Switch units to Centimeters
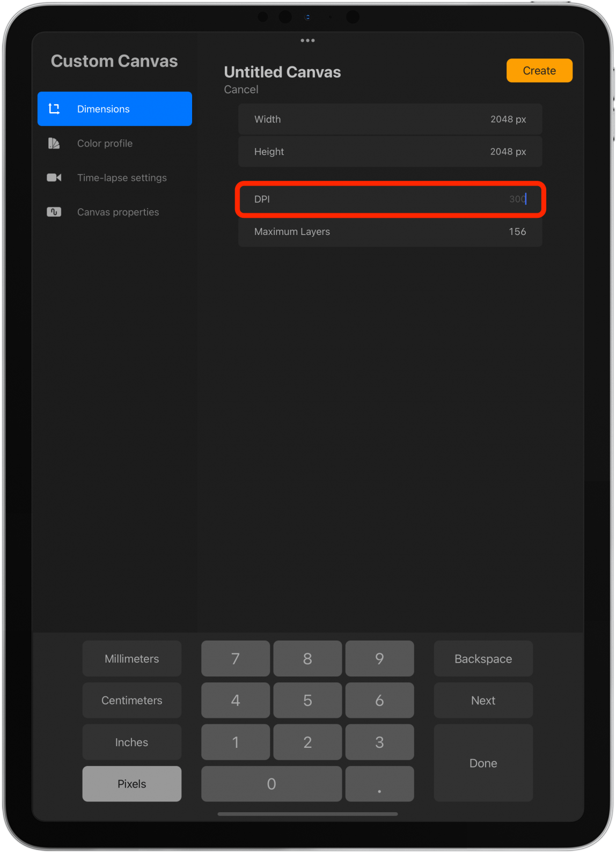Image resolution: width=616 pixels, height=853 pixels. tap(131, 700)
